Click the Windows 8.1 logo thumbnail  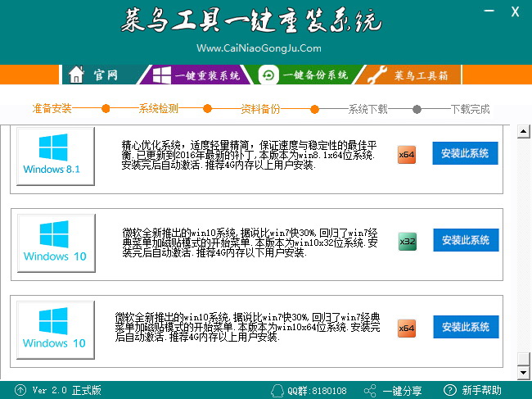(x=56, y=156)
